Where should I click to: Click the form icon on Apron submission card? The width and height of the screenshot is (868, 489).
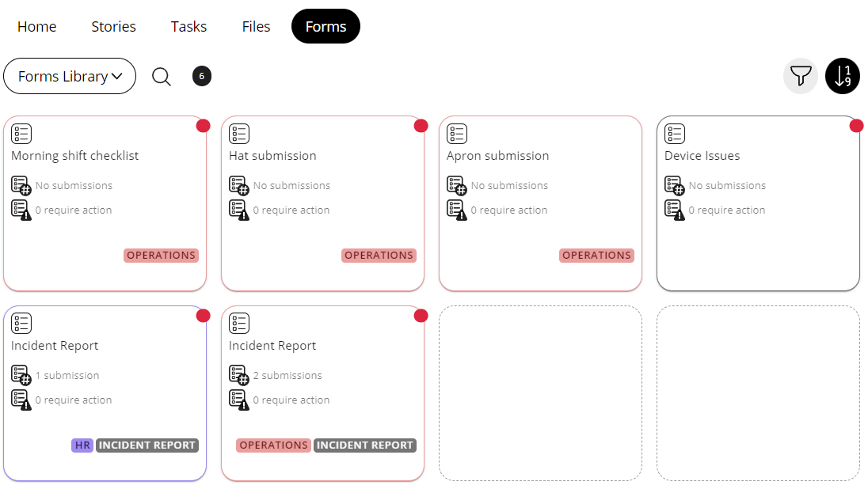[x=457, y=134]
